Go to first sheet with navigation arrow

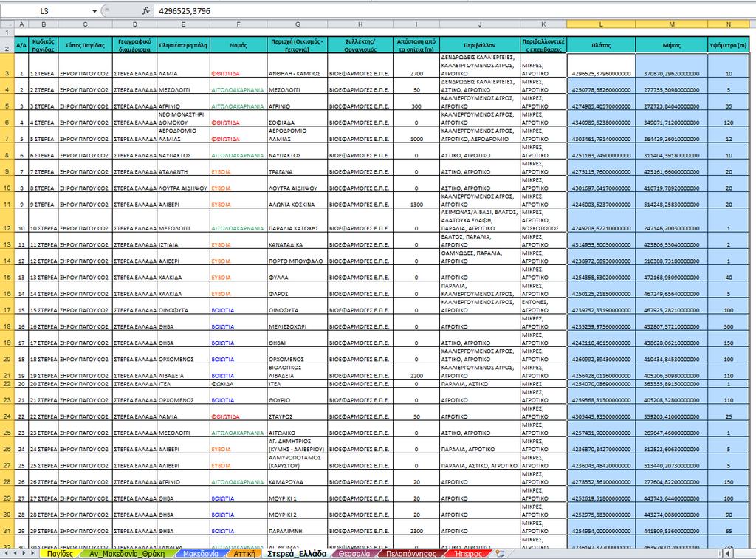pos(6,553)
